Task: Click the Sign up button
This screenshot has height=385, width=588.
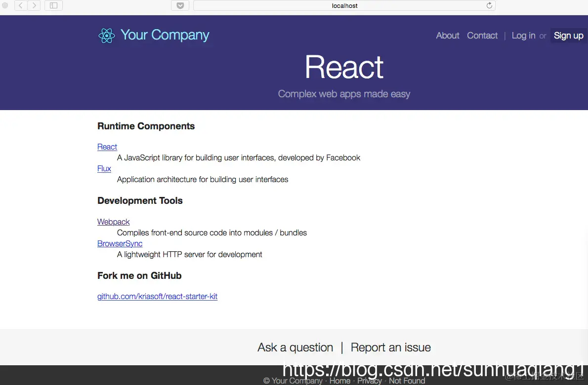Action: click(569, 36)
